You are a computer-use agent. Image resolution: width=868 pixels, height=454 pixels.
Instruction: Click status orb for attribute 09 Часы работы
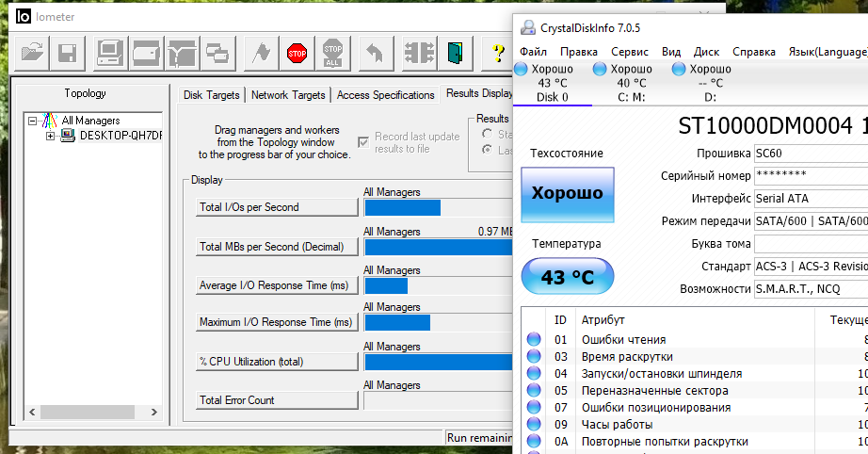click(x=534, y=424)
